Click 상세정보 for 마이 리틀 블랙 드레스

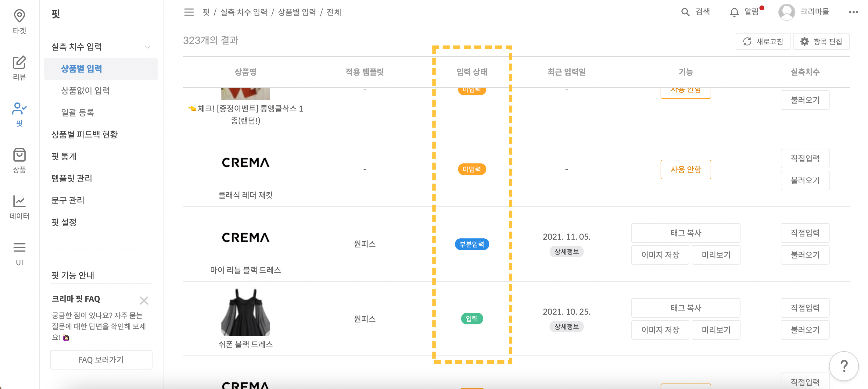click(566, 251)
